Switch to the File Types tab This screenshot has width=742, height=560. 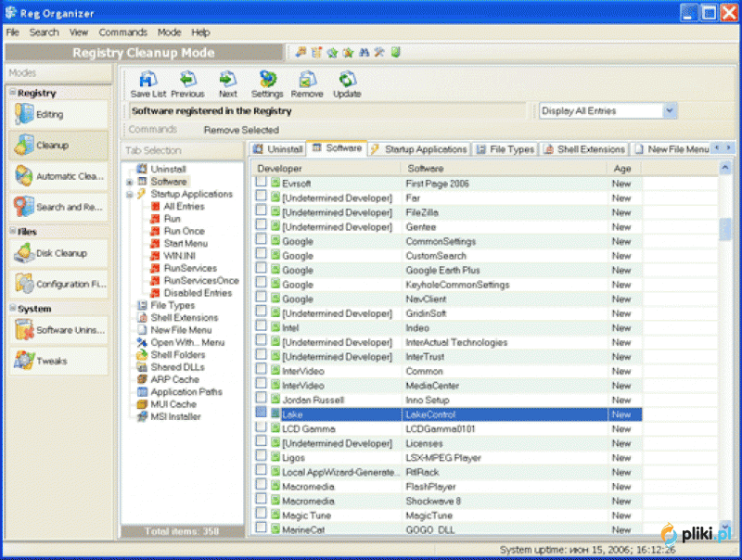pos(505,149)
